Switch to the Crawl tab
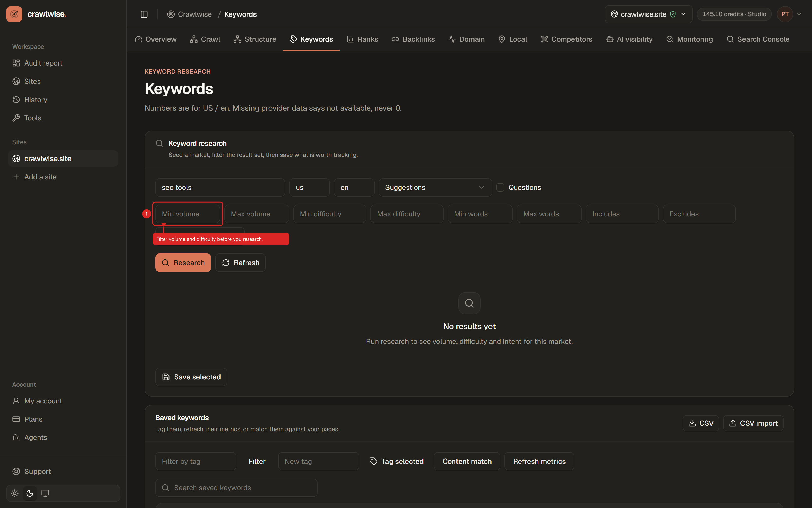Viewport: 812px width, 508px height. (x=205, y=39)
